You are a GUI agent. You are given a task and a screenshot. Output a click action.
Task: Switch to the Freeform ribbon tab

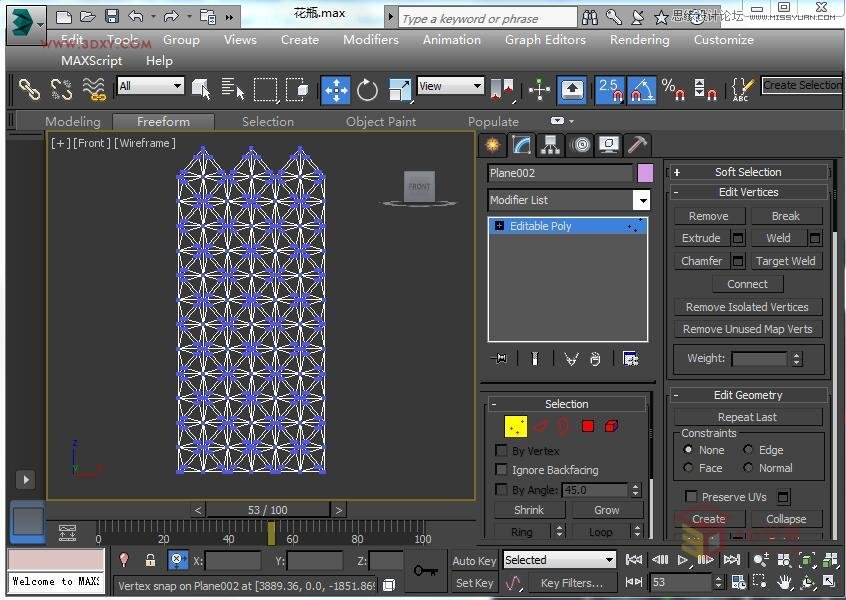[163, 121]
